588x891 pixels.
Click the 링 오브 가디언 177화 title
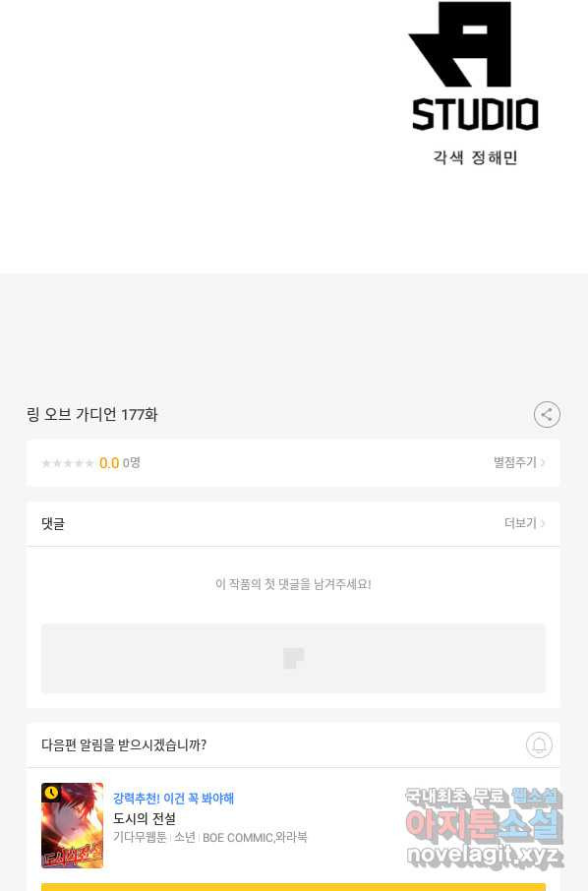coord(92,414)
